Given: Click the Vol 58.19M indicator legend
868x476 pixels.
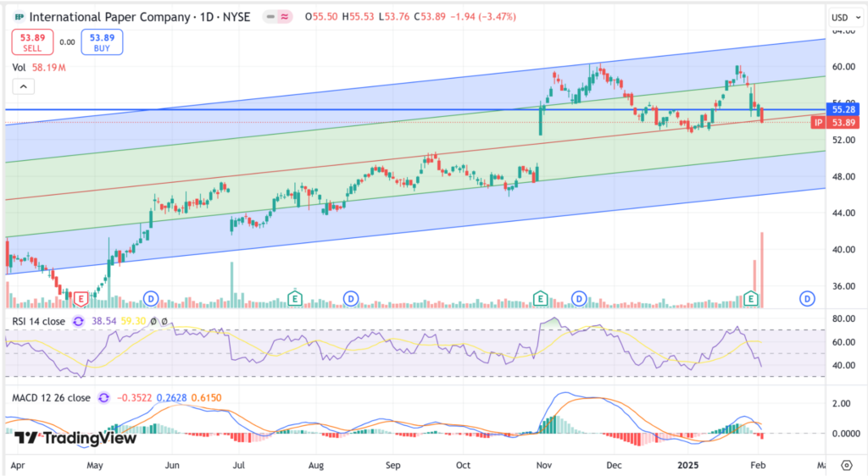Looking at the screenshot, I should (39, 68).
